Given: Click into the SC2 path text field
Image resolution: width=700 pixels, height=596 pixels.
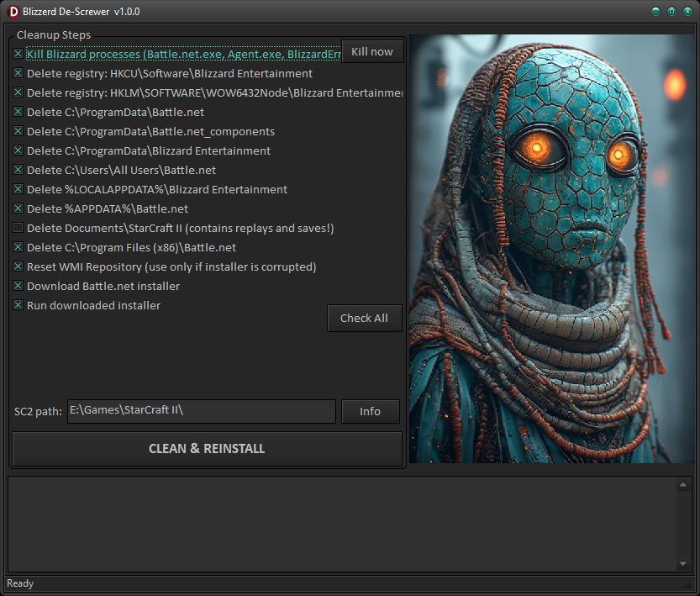Looking at the screenshot, I should pyautogui.click(x=202, y=411).
